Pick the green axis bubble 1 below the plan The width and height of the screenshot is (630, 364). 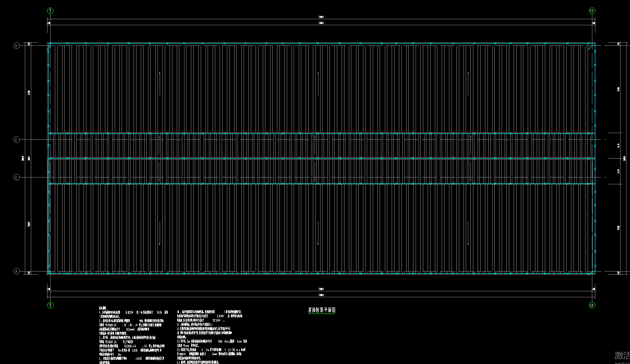[x=50, y=305]
